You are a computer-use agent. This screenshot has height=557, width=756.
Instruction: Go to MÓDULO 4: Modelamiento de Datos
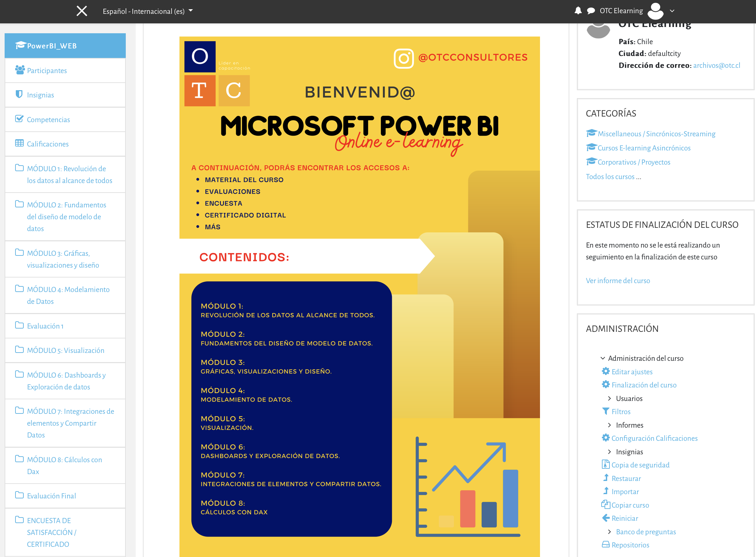click(x=65, y=295)
